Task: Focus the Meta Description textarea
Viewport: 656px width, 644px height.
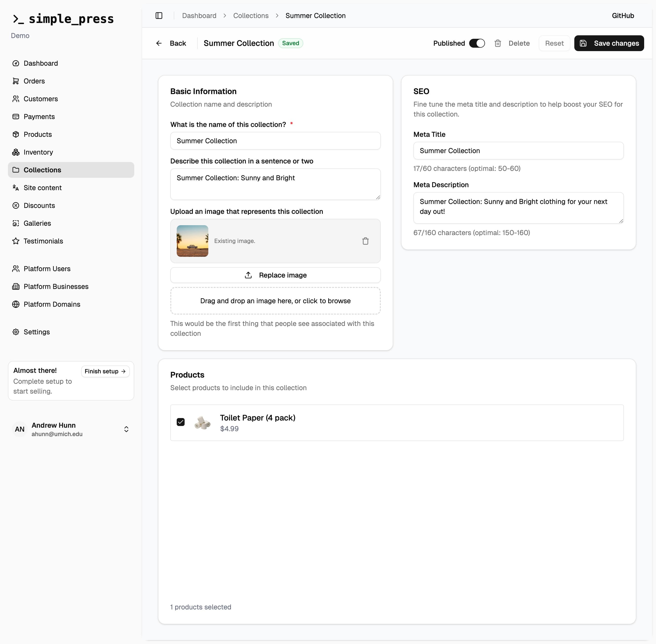Action: pos(519,208)
